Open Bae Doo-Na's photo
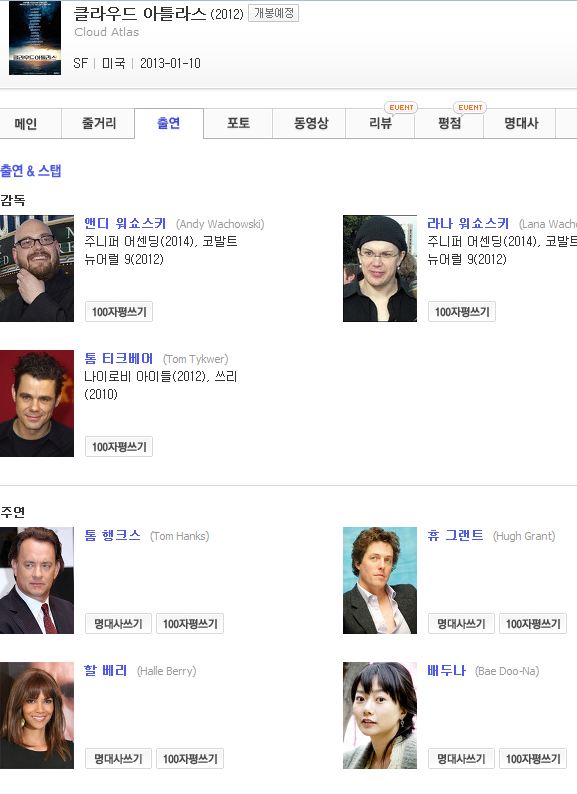The height and width of the screenshot is (794, 577). pyautogui.click(x=380, y=715)
